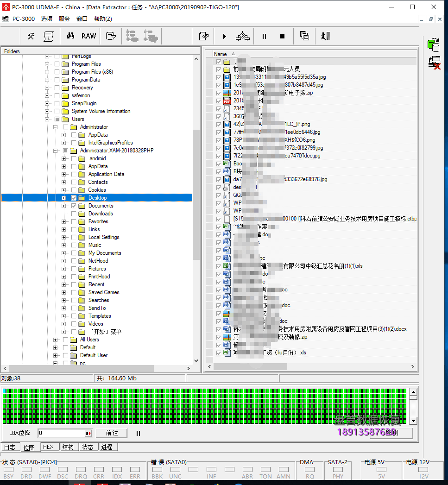The width and height of the screenshot is (448, 485).
Task: Expand the Desktop tree node
Action: [x=64, y=198]
